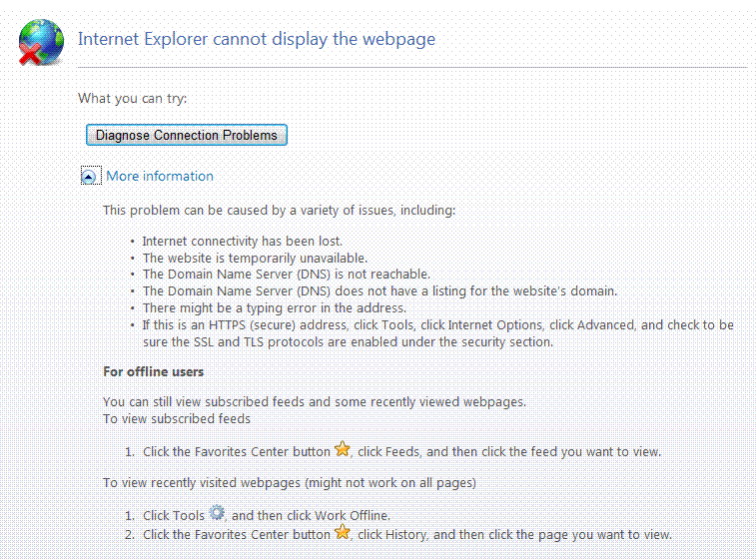Click the 'To view recently visited webpages' line
The image size is (756, 560).
(x=290, y=483)
